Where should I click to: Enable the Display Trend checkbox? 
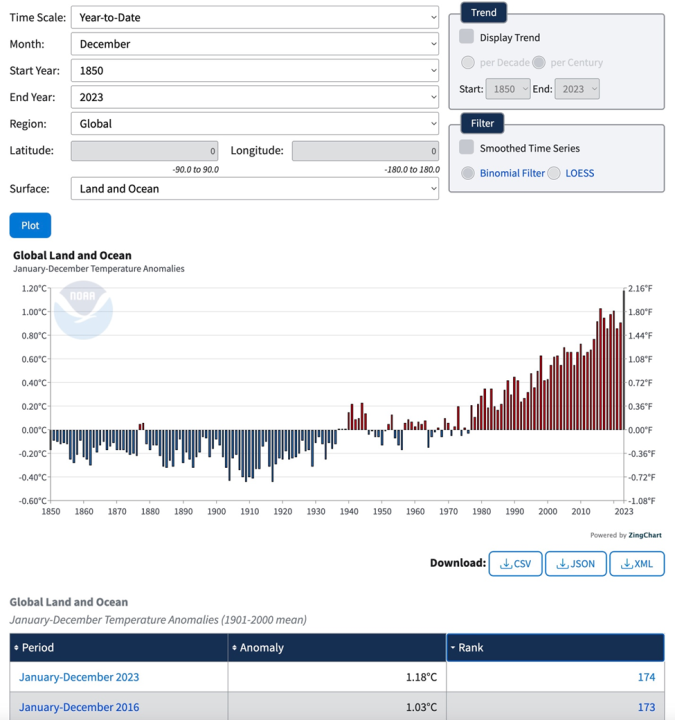(467, 37)
